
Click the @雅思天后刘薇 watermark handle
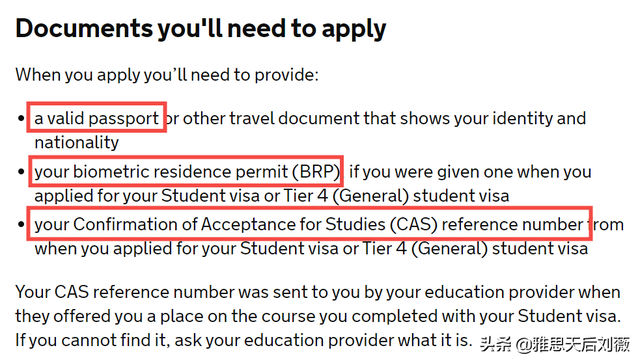pyautogui.click(x=573, y=345)
